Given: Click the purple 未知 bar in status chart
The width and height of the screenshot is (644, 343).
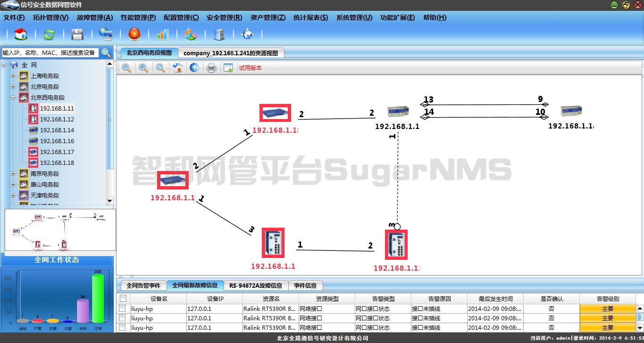Looking at the screenshot, I should click(x=83, y=311).
